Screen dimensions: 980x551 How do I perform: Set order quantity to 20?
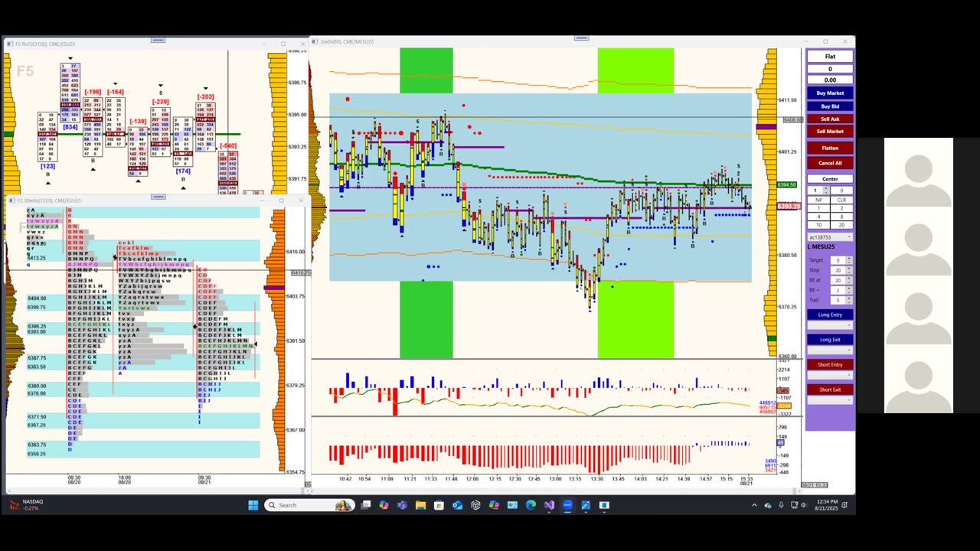(x=841, y=225)
